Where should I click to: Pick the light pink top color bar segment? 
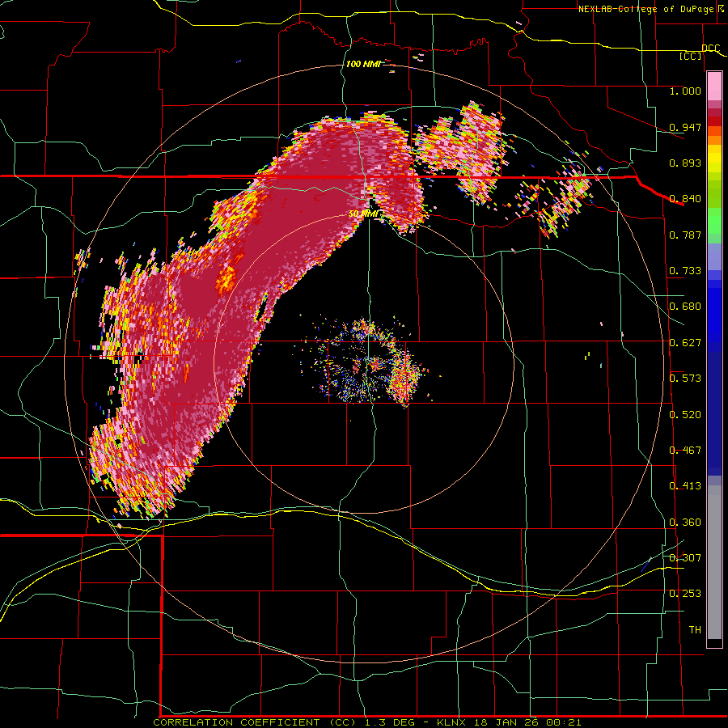pyautogui.click(x=714, y=86)
